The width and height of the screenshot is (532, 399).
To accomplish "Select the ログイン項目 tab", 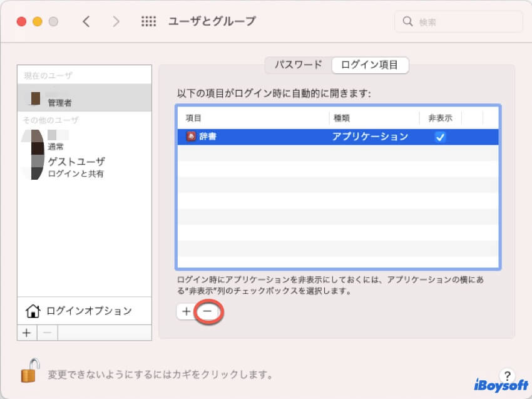I will coord(370,65).
